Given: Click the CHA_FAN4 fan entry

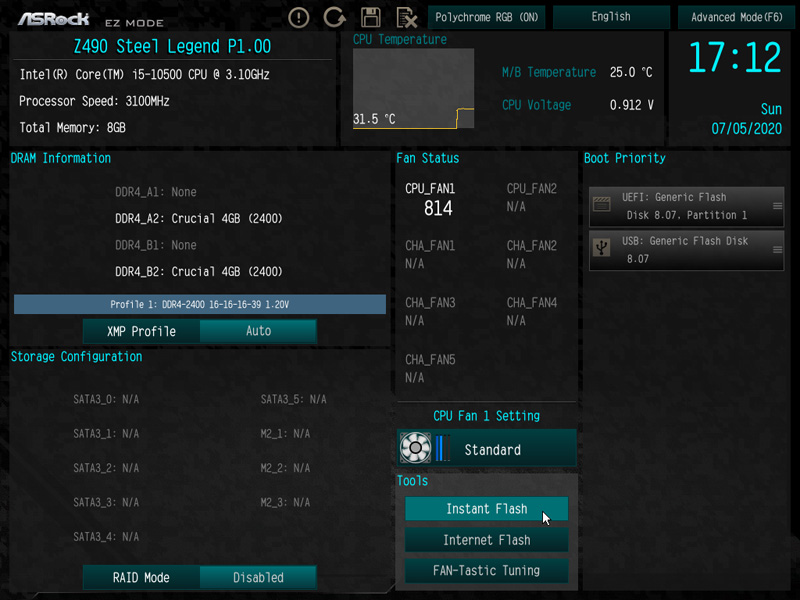Looking at the screenshot, I should tap(532, 312).
